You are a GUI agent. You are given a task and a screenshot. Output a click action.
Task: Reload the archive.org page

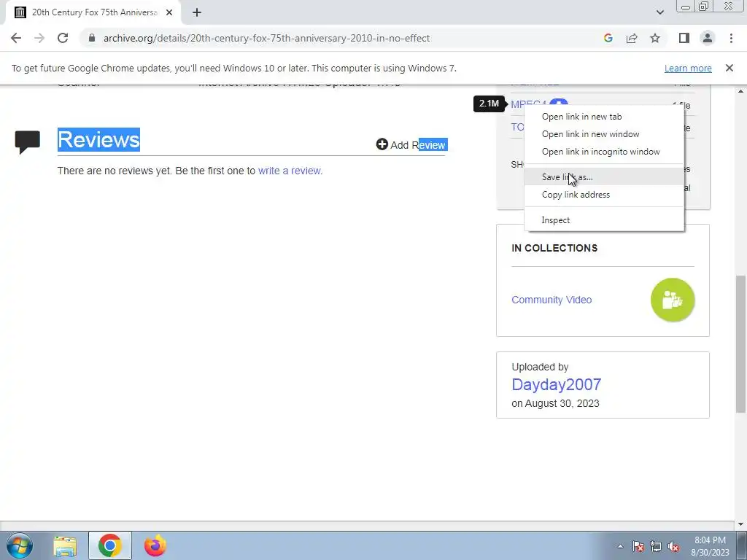(x=63, y=38)
